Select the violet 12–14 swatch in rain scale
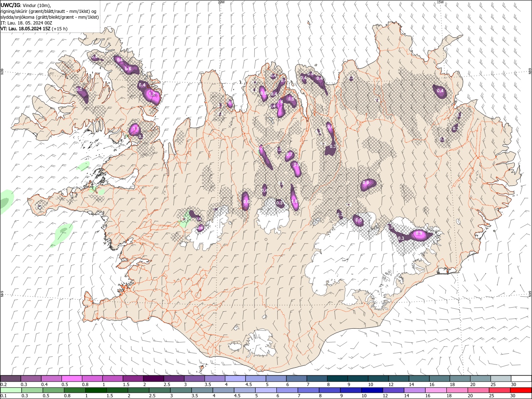 coord(393,390)
